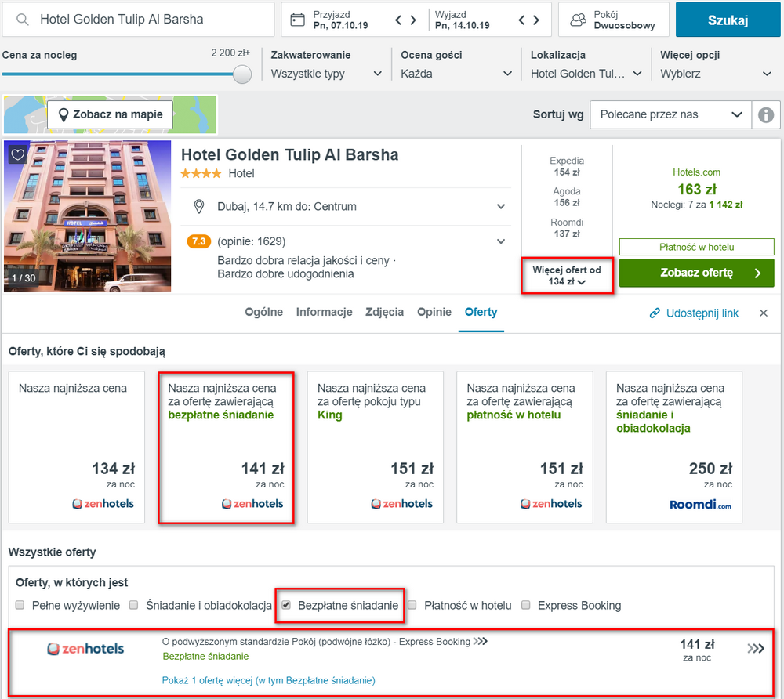
Task: Open the zenhotels 141 zł offer arrows
Action: pos(756,649)
